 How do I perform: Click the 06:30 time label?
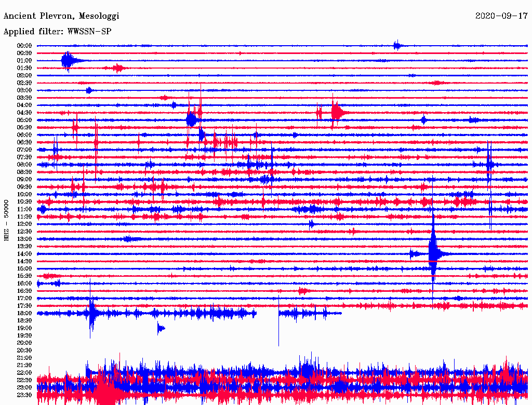pos(24,142)
